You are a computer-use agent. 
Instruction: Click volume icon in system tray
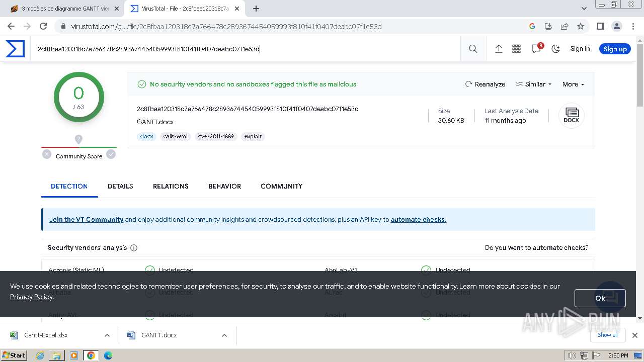click(x=572, y=355)
